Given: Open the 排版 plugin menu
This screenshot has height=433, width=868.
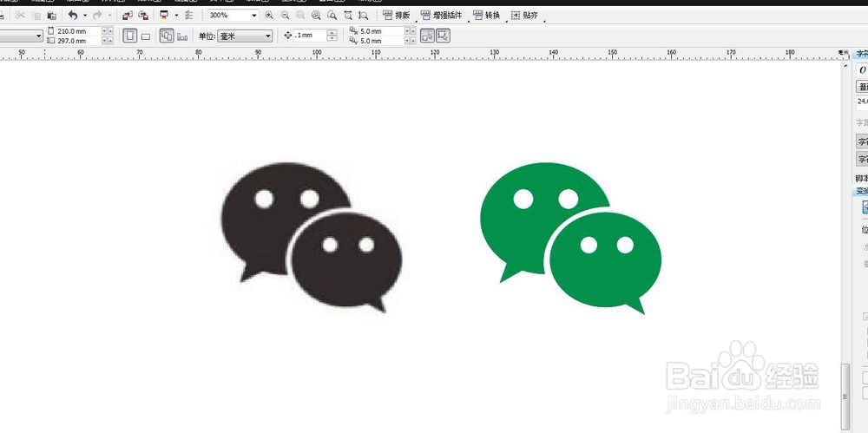Looking at the screenshot, I should (397, 15).
